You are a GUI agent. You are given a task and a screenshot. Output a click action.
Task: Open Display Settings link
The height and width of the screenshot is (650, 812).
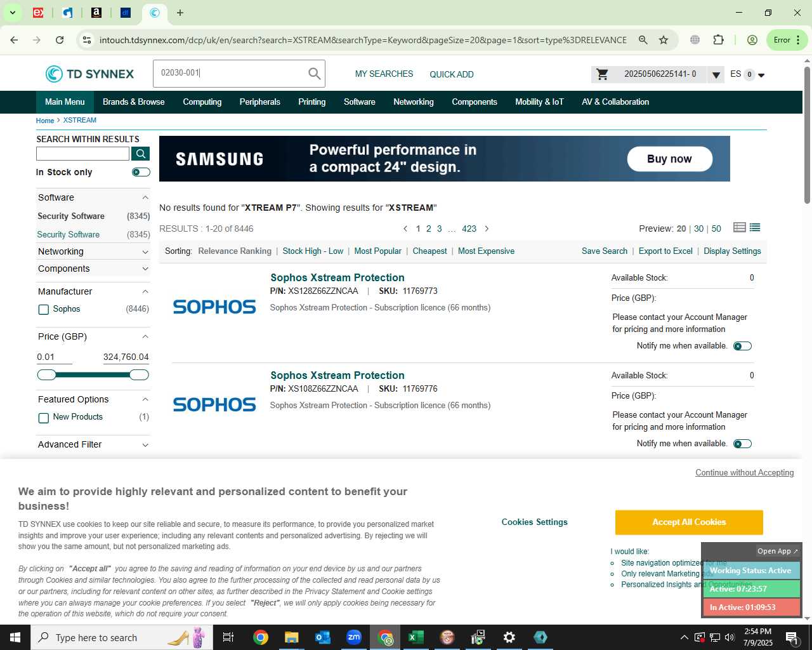coord(732,251)
